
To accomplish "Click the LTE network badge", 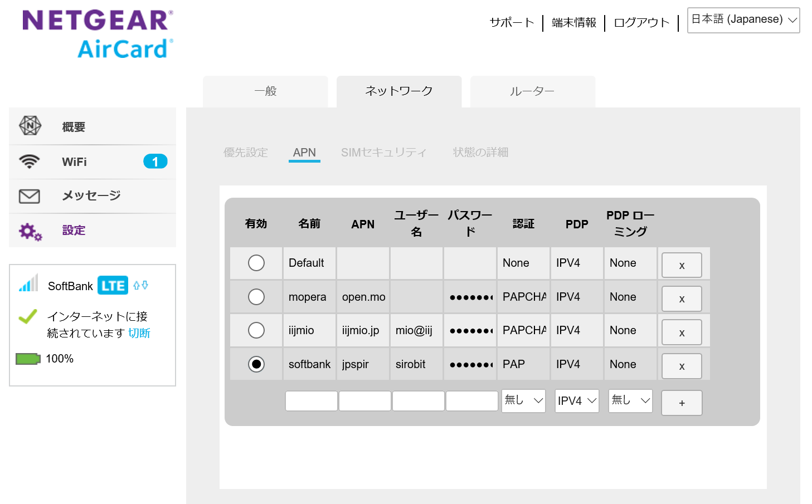I will click(113, 286).
